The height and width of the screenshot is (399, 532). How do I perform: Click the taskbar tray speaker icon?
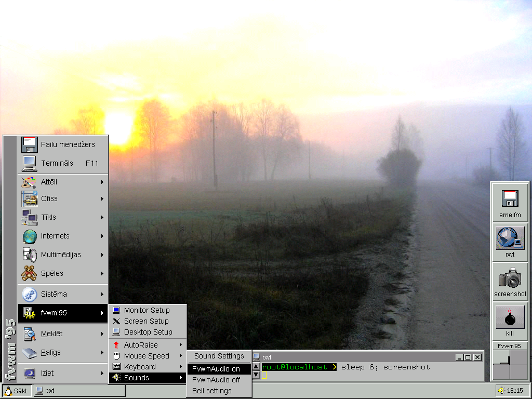pyautogui.click(x=501, y=391)
